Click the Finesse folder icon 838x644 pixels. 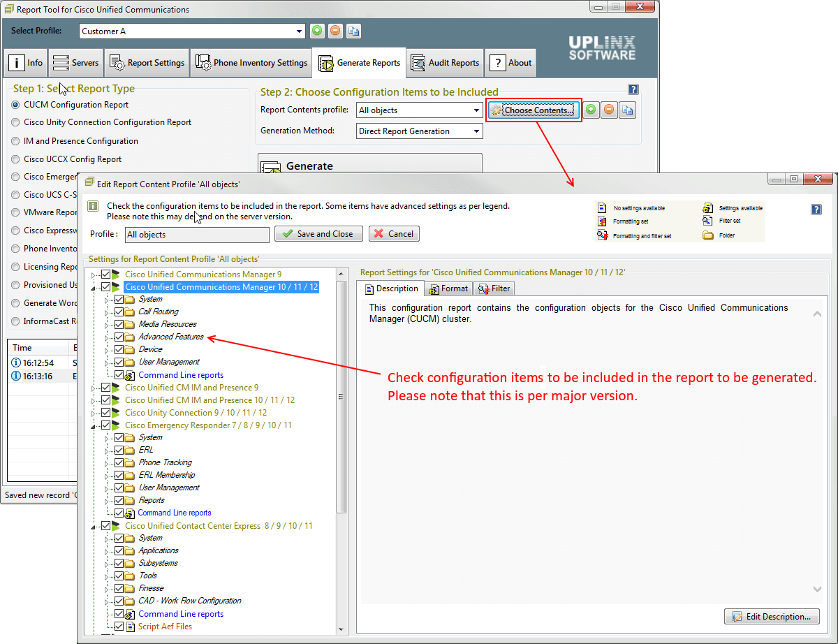(129, 588)
